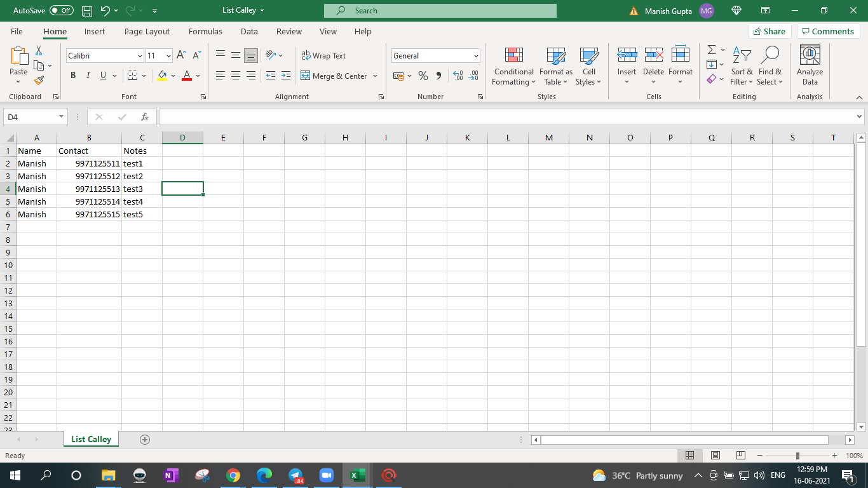Image resolution: width=868 pixels, height=488 pixels.
Task: Switch to the Formulas tab
Action: (205, 31)
